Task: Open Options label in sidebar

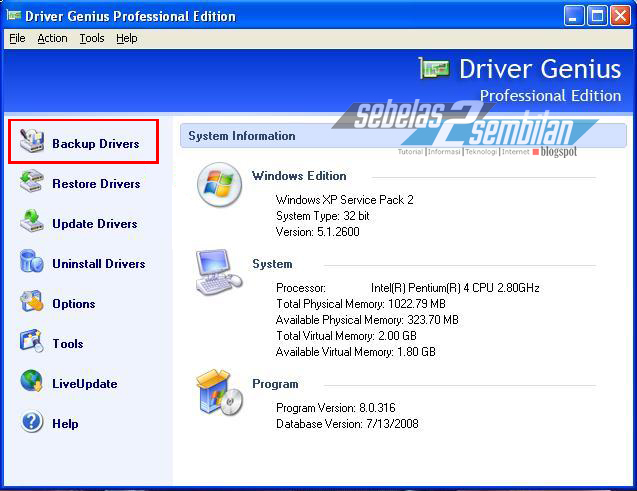Action: [74, 304]
